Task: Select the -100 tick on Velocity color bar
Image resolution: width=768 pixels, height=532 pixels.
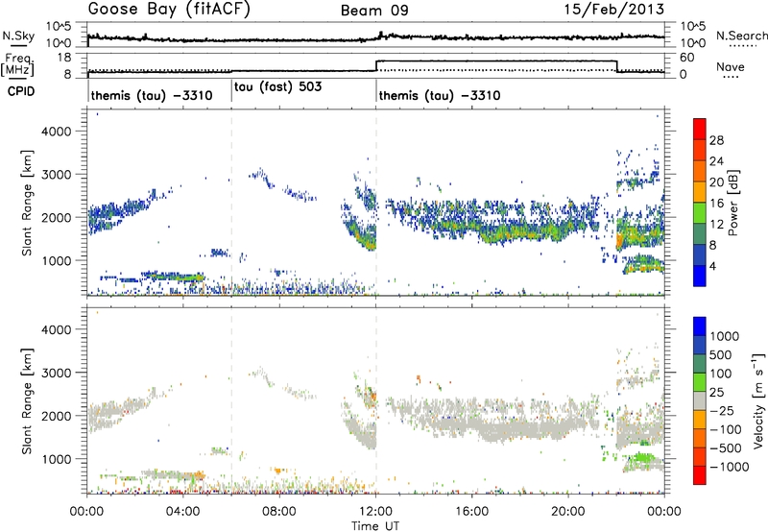Action: coord(725,429)
